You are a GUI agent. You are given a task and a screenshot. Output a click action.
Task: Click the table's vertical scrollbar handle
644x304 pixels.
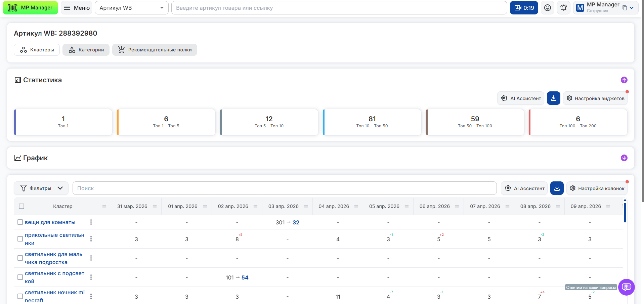(625, 212)
